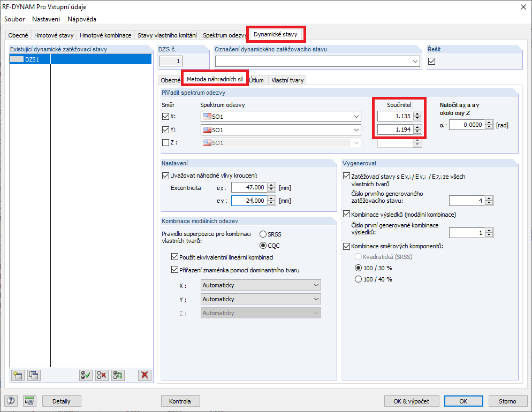Increase the X factor with spinner up
The height and width of the screenshot is (412, 532).
(x=417, y=114)
